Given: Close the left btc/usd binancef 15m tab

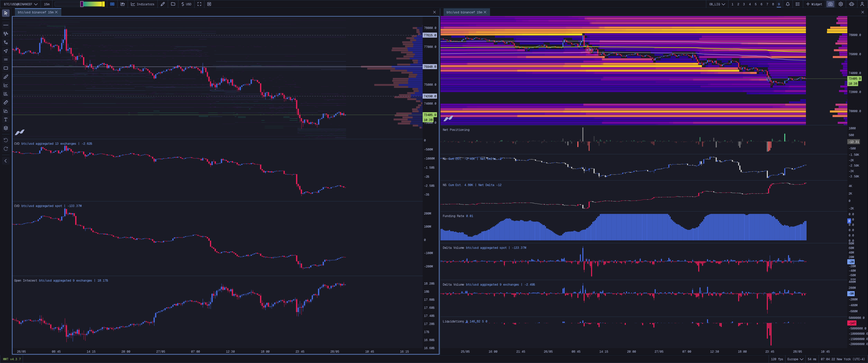Looking at the screenshot, I should pos(56,12).
